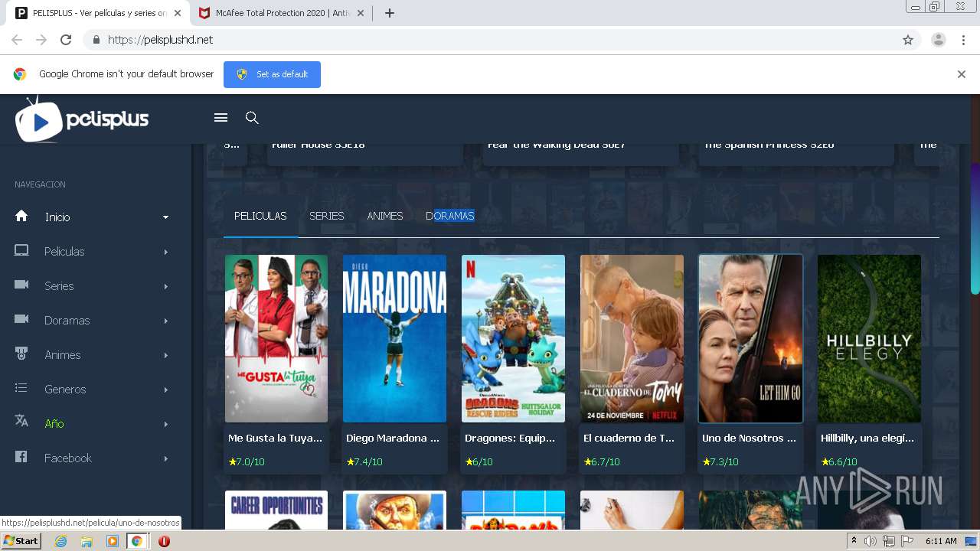Open the Chrome three-dot menu

[x=964, y=40]
